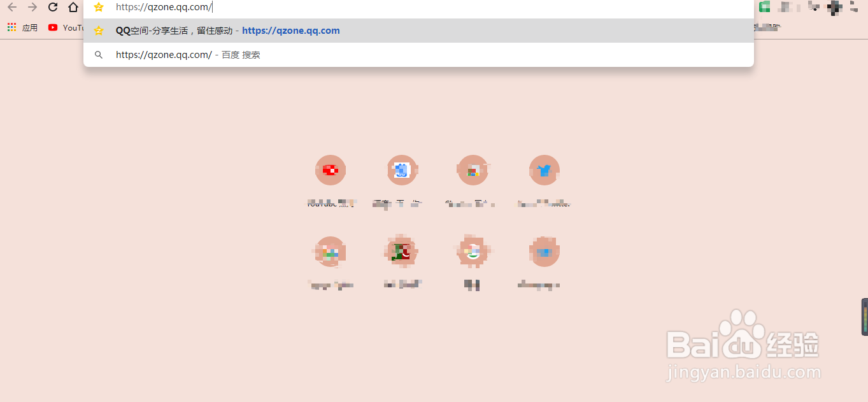Viewport: 868px width, 402px height.
Task: Open the YouTube shortcut tile
Action: 331,181
